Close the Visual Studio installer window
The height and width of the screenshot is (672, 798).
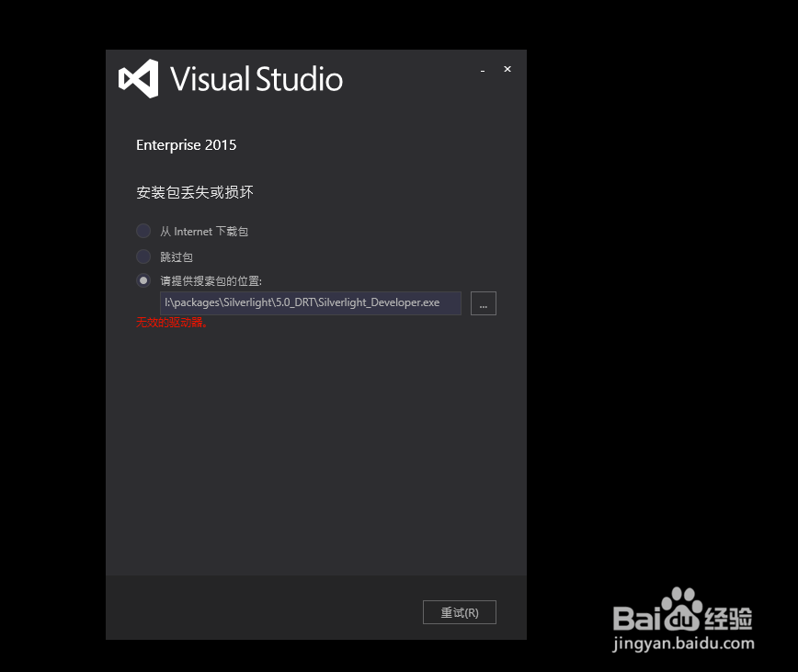tap(507, 69)
